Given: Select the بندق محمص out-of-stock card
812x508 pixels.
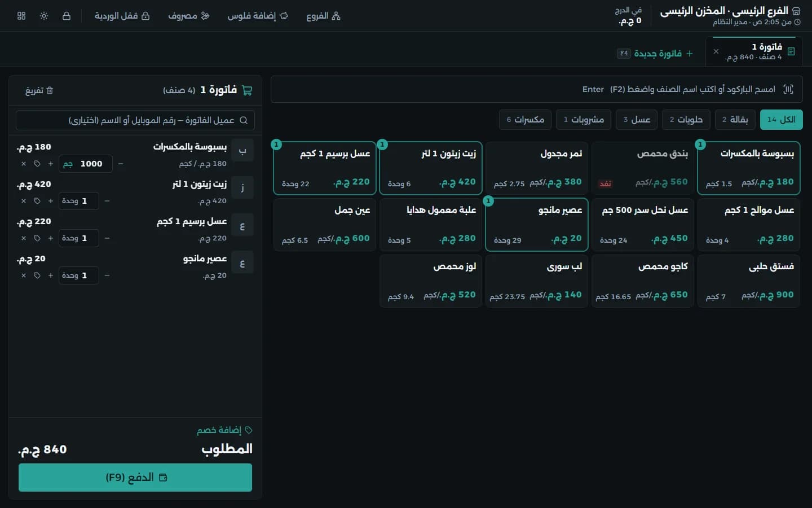Looking at the screenshot, I should (643, 168).
